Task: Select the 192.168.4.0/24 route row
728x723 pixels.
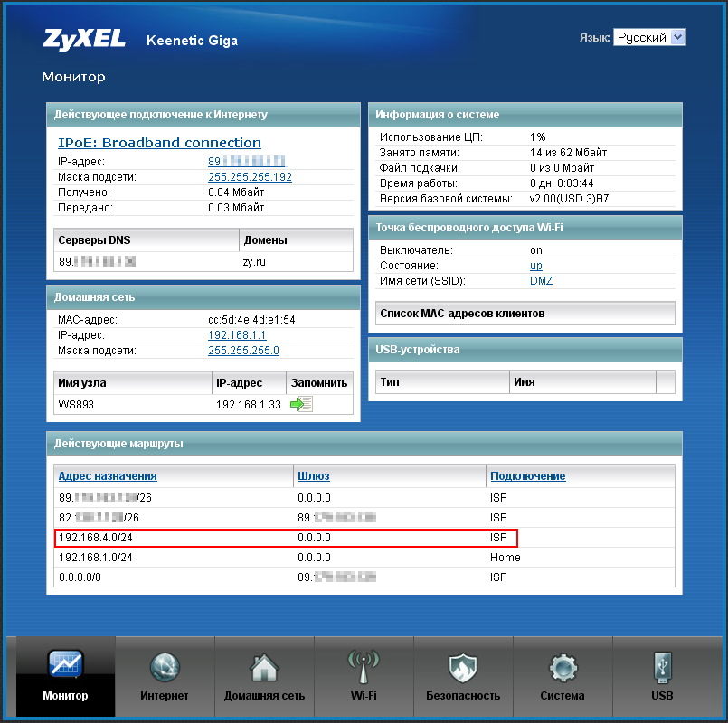Action: (x=286, y=538)
